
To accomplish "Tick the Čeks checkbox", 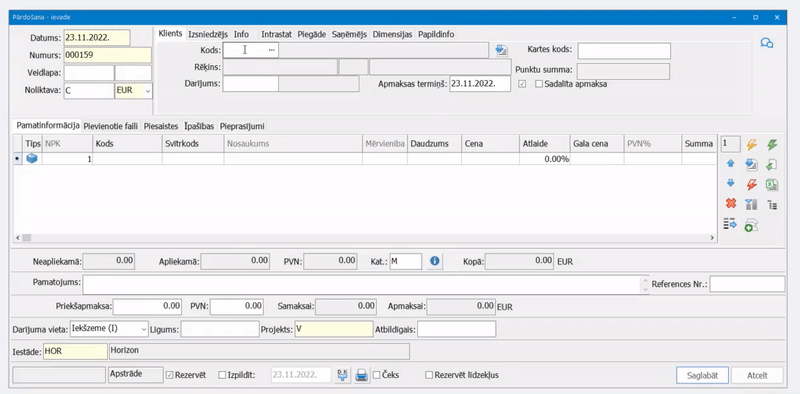I will (377, 375).
